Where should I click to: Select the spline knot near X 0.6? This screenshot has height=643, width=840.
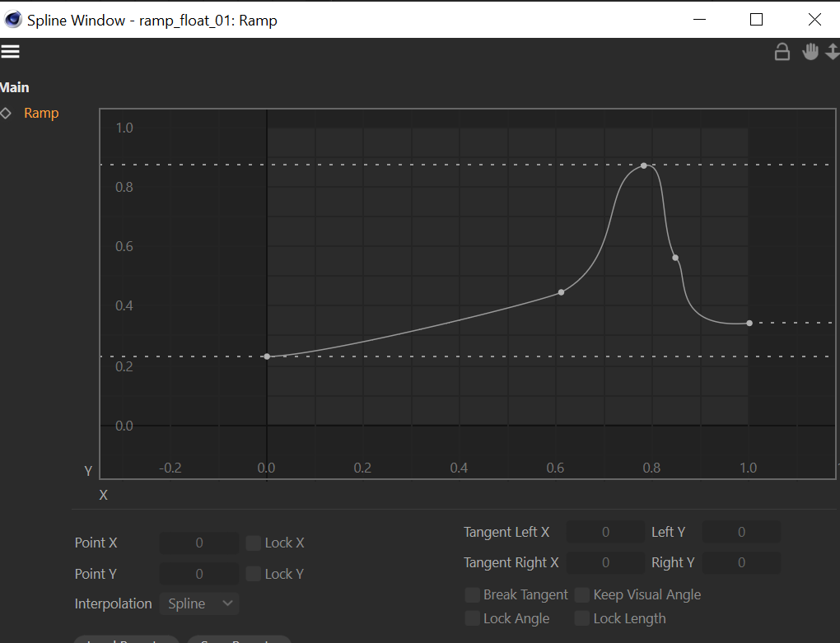point(562,292)
